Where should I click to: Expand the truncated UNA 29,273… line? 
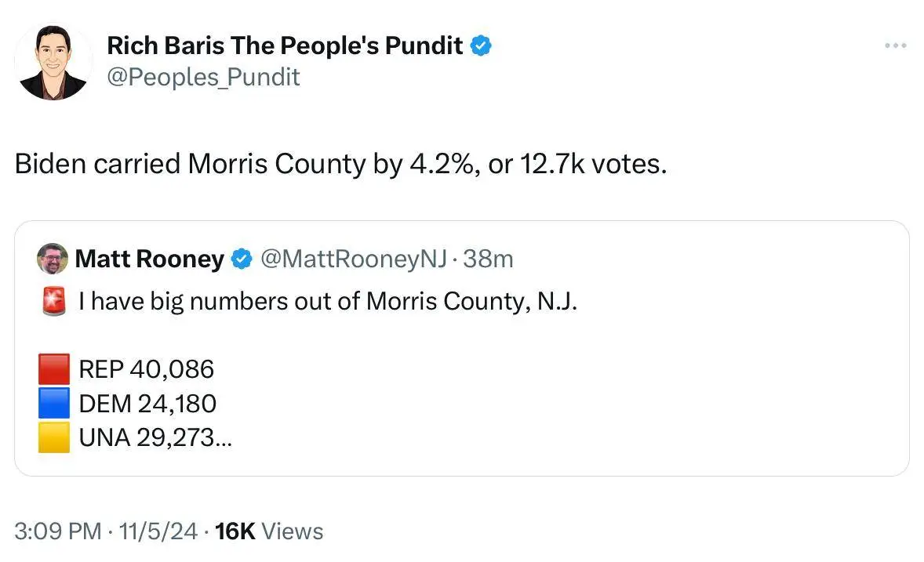pyautogui.click(x=155, y=437)
